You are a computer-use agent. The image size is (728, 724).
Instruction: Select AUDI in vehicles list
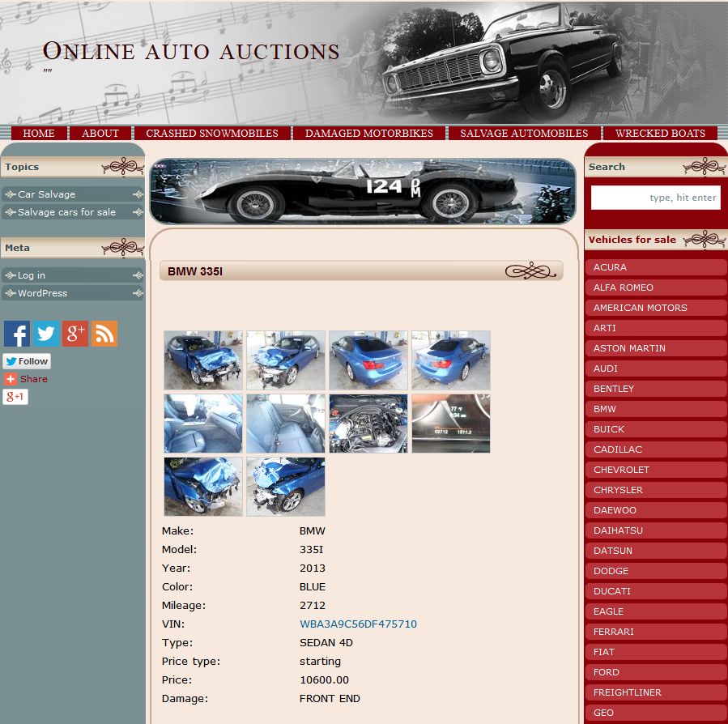656,368
